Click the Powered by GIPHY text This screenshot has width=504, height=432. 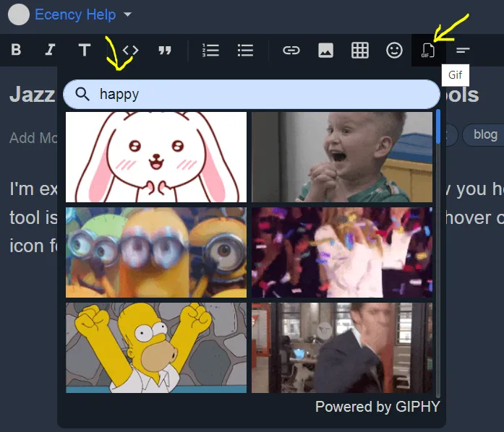(x=377, y=407)
